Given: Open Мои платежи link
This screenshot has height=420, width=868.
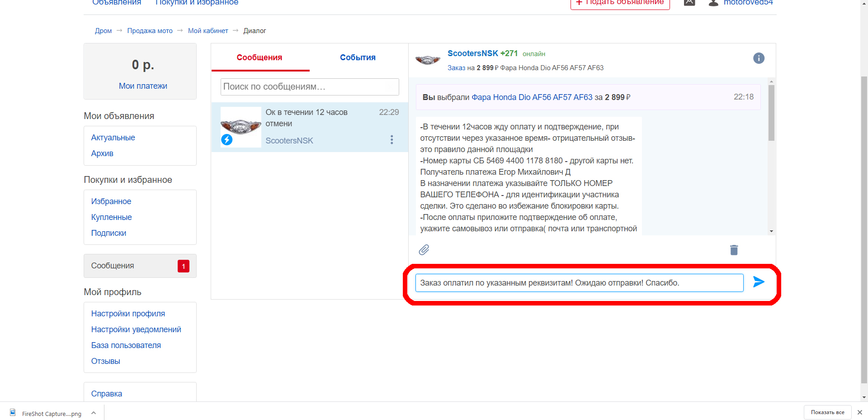Looking at the screenshot, I should [143, 86].
